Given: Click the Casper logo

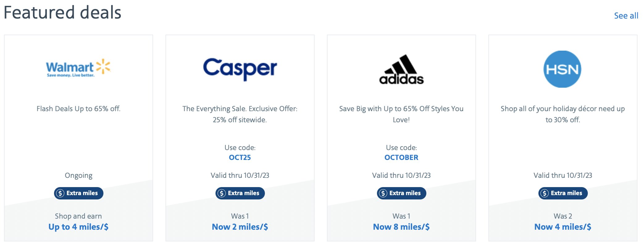Looking at the screenshot, I should (240, 69).
